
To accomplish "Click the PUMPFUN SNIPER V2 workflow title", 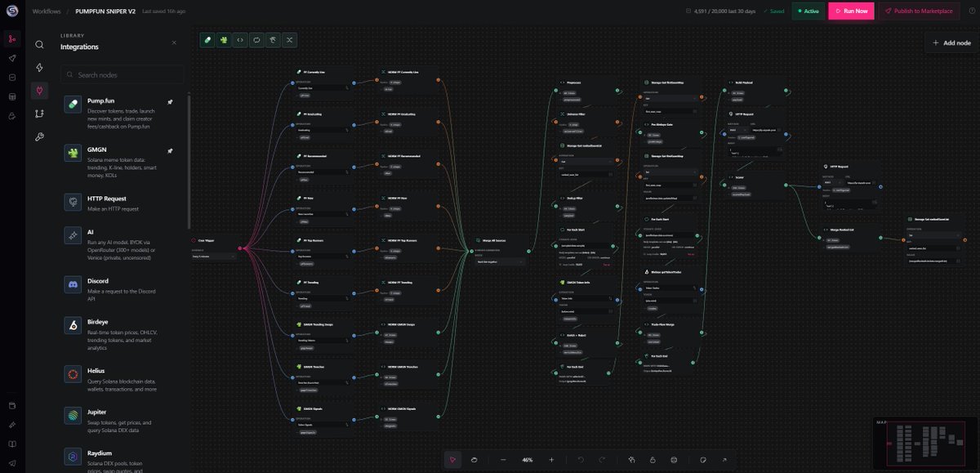I will pos(105,11).
